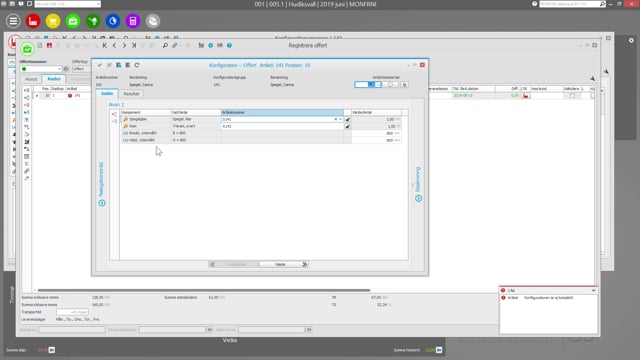Open the purple accounting calculator module
The height and width of the screenshot is (360, 640).
(133, 21)
